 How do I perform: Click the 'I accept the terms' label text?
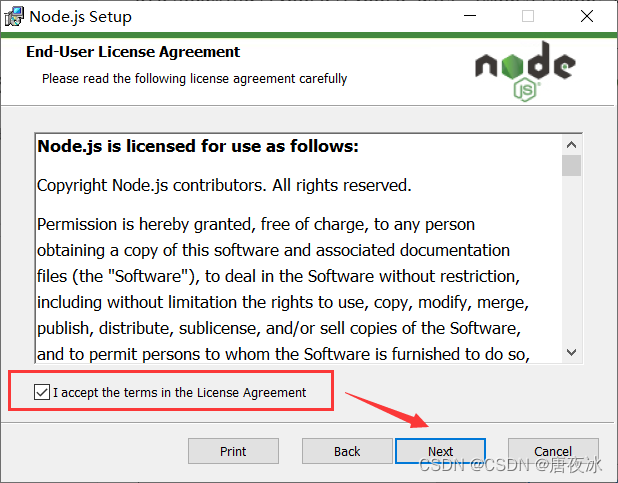click(179, 393)
